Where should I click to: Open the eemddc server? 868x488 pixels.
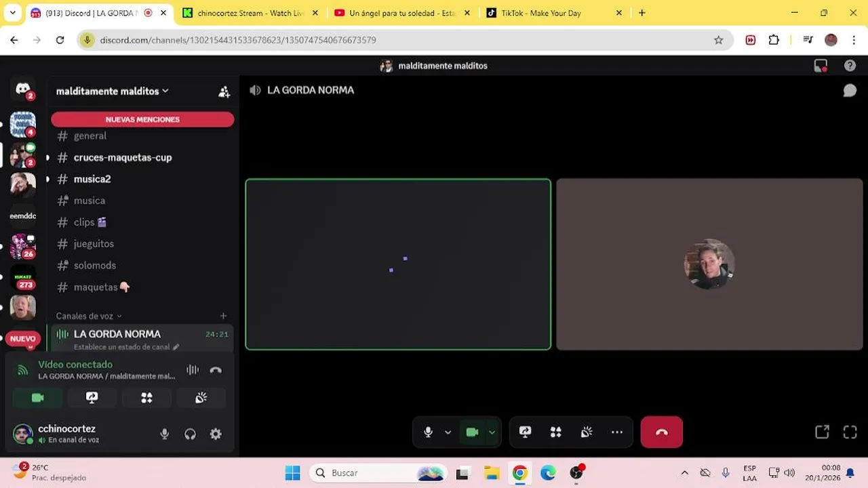pos(22,216)
